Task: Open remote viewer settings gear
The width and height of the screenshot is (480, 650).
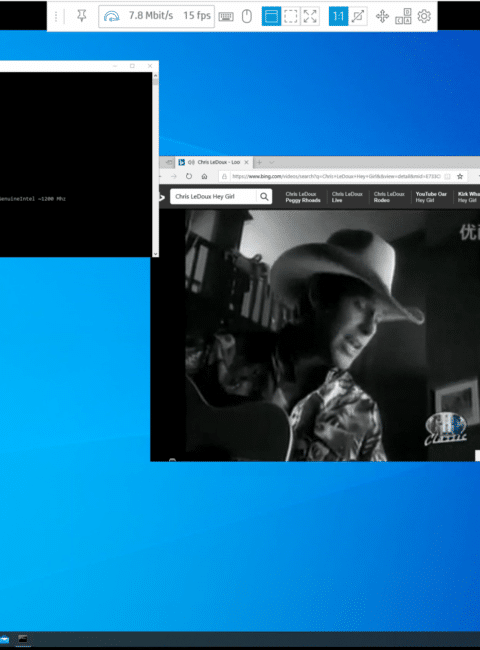Action: [424, 16]
